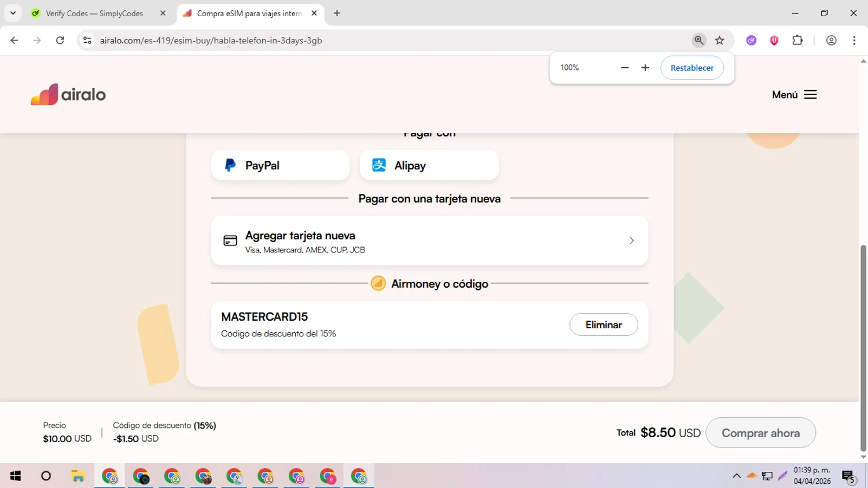Click the zoom magnifier icon in address bar

(x=699, y=40)
